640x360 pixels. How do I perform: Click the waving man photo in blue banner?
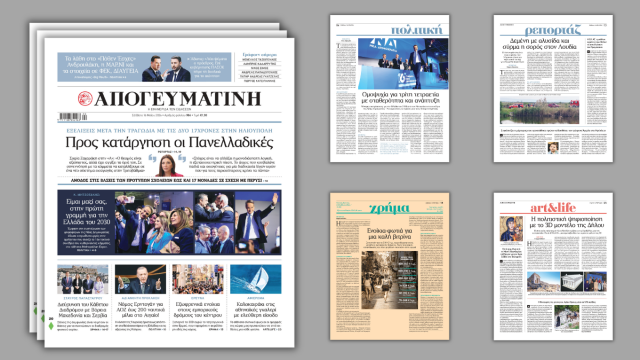[x=258, y=222]
